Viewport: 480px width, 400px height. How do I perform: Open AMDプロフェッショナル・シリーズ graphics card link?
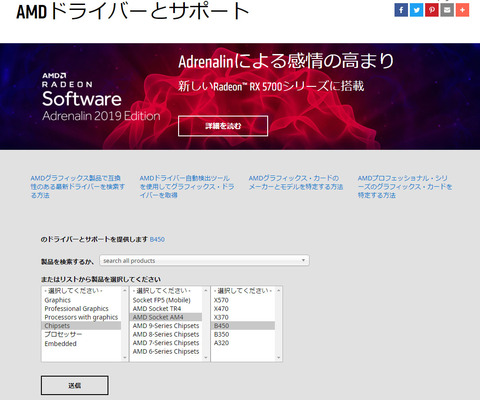point(405,186)
